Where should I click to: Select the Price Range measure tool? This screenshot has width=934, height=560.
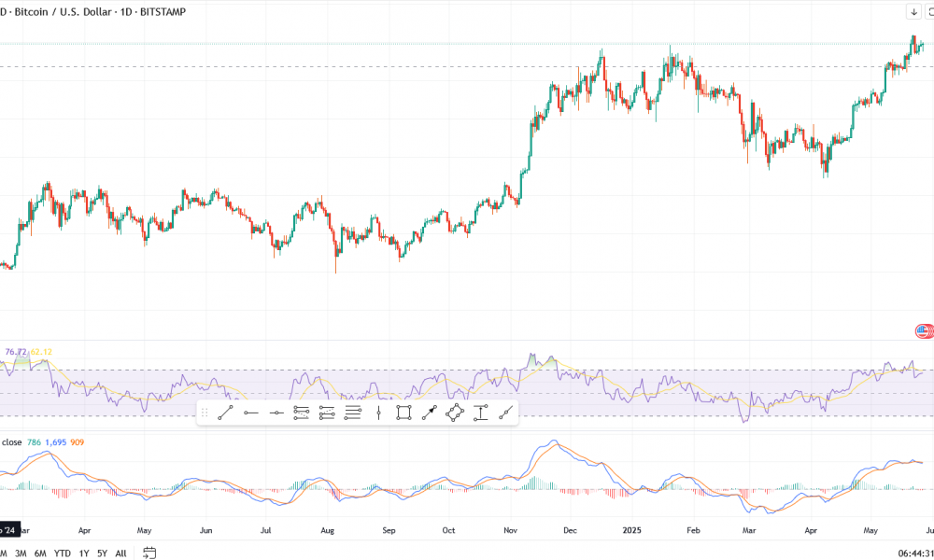480,413
